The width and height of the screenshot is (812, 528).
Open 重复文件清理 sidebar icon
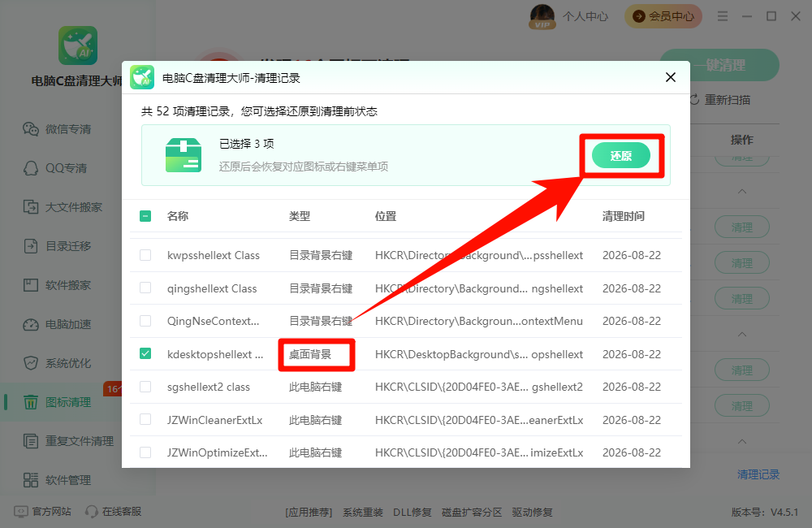click(x=31, y=441)
